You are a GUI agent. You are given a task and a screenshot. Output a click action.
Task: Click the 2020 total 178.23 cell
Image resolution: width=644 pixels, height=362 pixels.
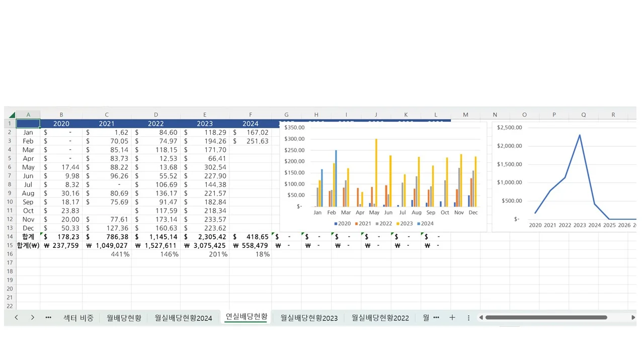pos(61,237)
